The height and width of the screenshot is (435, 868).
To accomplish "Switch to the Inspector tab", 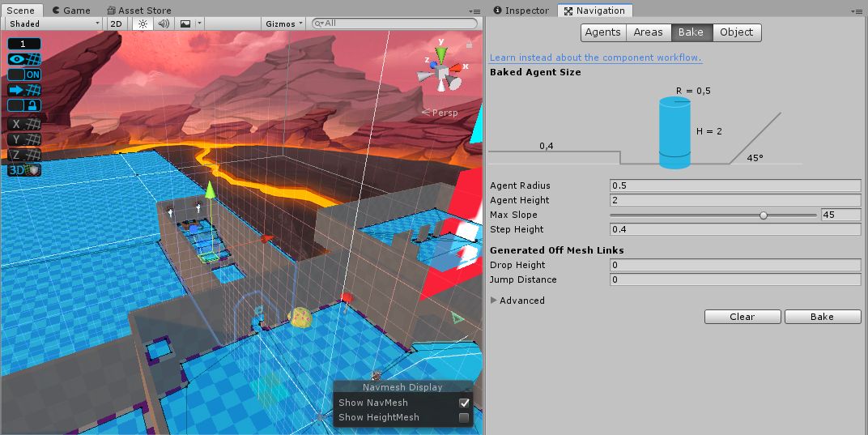I will pyautogui.click(x=521, y=11).
